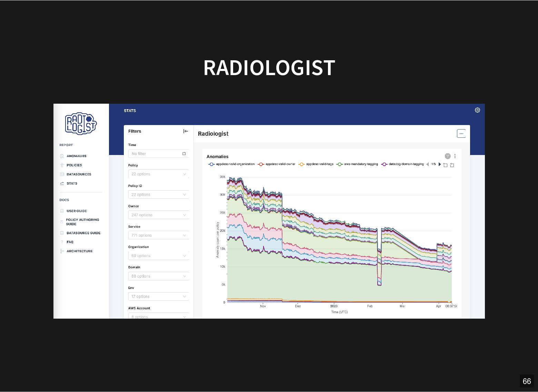Click the Anomalies chart filter icon
This screenshot has height=392, width=538.
coord(448,156)
